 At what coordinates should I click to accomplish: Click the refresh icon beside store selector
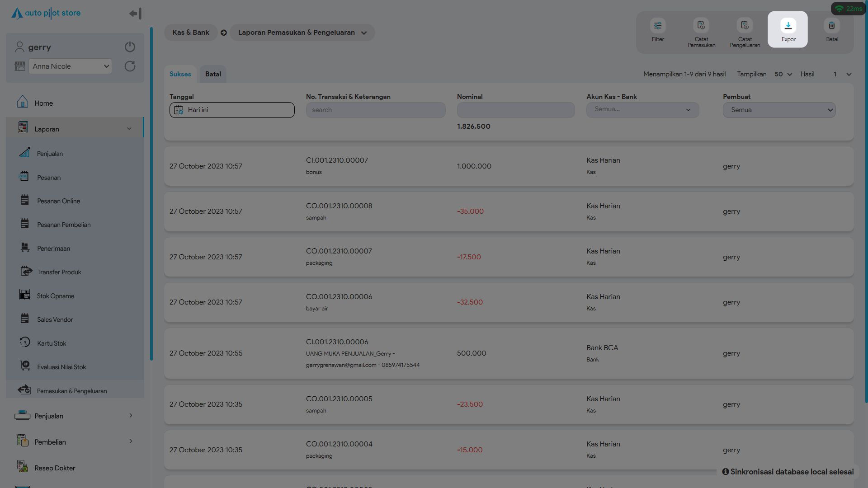pyautogui.click(x=130, y=66)
